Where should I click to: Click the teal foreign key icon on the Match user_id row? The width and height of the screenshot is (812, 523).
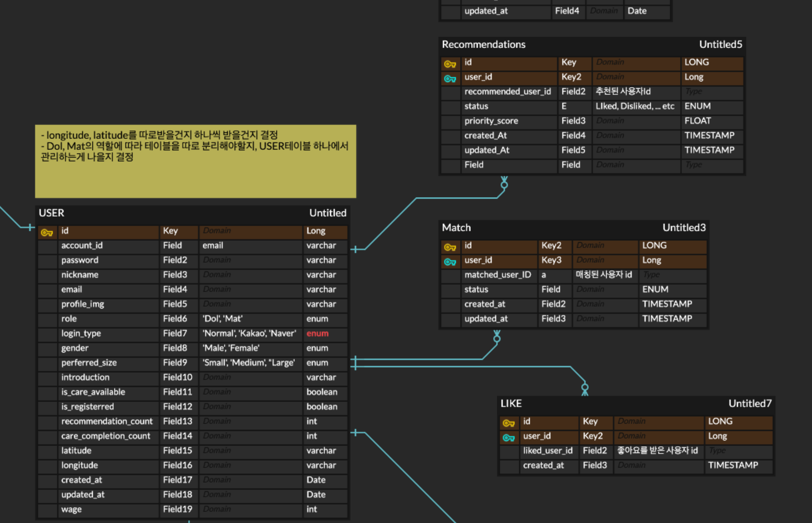click(x=450, y=262)
